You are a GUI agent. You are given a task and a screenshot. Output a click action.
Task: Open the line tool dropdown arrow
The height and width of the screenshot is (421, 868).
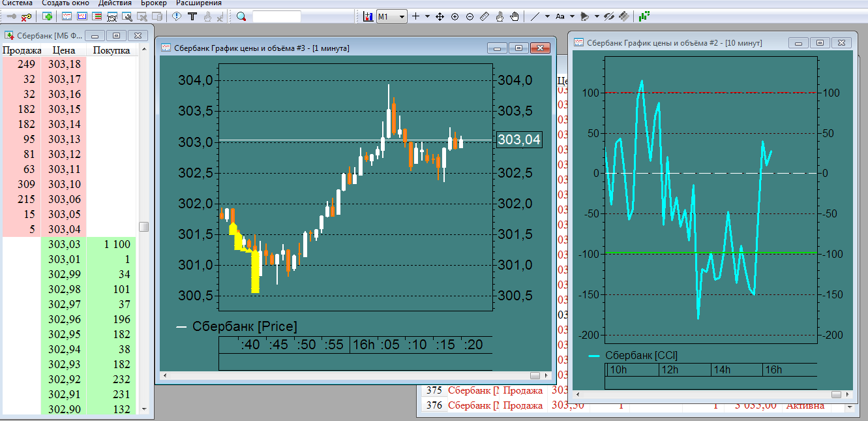[x=547, y=16]
